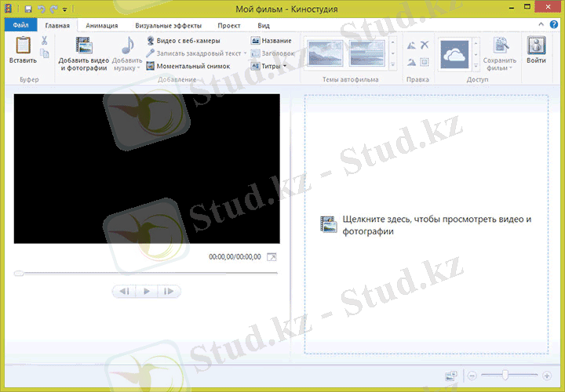Open the Customize Quick Access Toolbar dropdown

click(65, 9)
